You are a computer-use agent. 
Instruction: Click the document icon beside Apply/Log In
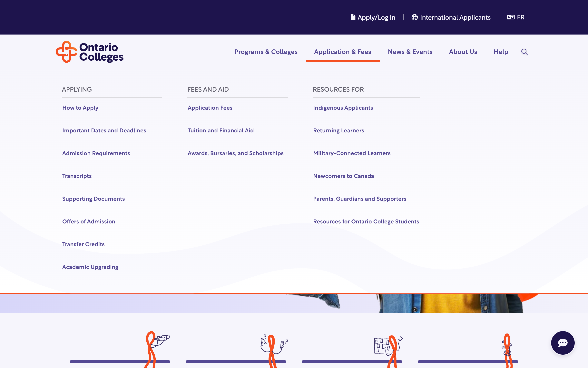tap(353, 17)
